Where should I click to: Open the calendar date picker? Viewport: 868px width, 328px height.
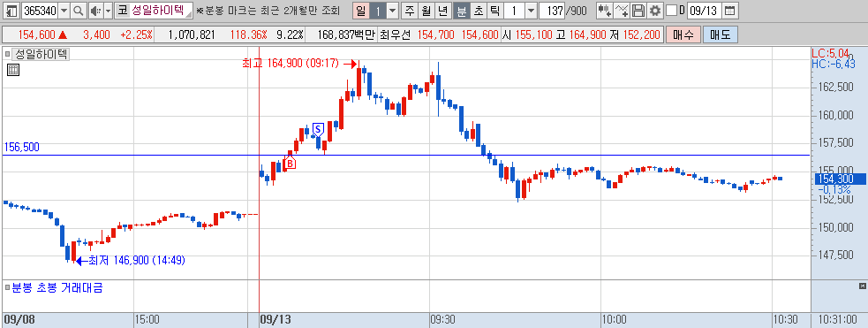pos(730,10)
